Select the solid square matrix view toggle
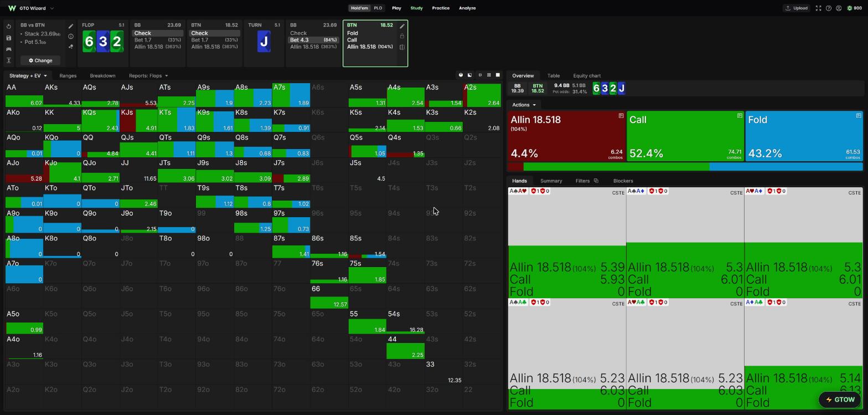Screen dimensions: 868x415 tap(498, 75)
